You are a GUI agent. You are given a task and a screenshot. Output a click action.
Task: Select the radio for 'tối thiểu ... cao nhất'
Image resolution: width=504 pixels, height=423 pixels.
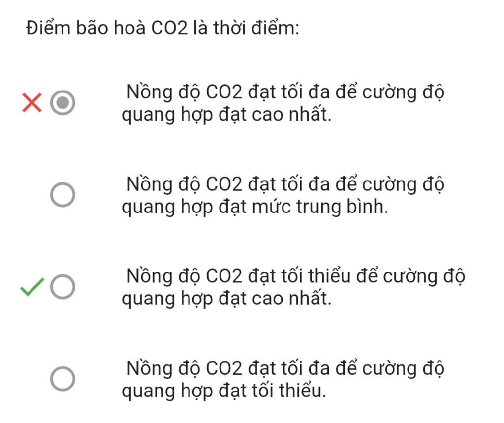(63, 286)
